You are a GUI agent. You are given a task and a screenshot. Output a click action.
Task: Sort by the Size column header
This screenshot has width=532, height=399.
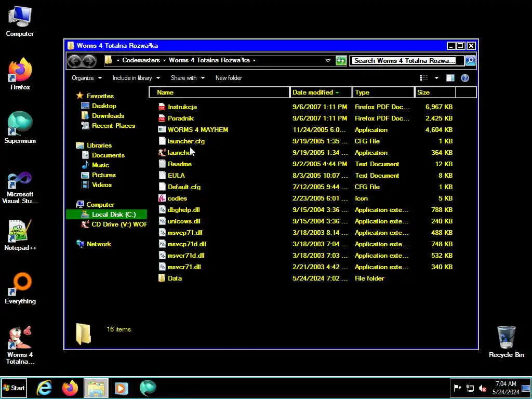coord(435,92)
